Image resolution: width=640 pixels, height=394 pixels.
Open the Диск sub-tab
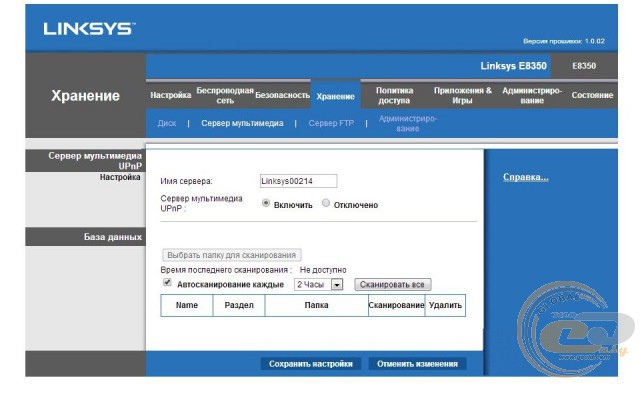pos(167,123)
